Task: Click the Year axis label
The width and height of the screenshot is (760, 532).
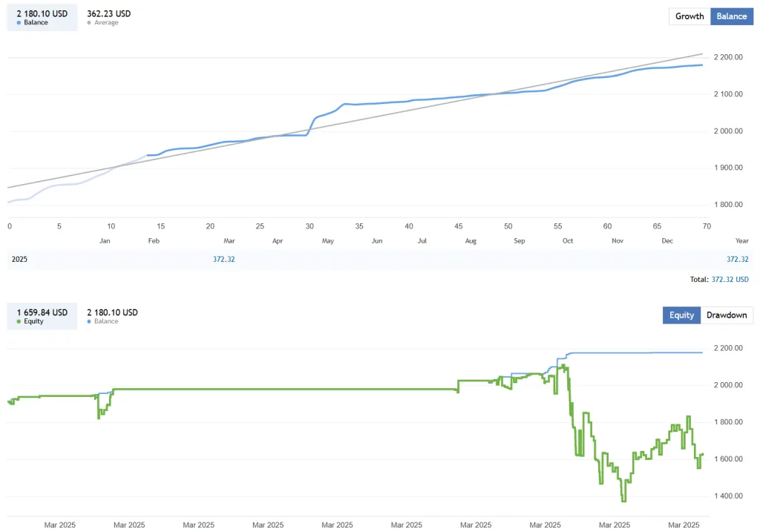Action: click(741, 240)
